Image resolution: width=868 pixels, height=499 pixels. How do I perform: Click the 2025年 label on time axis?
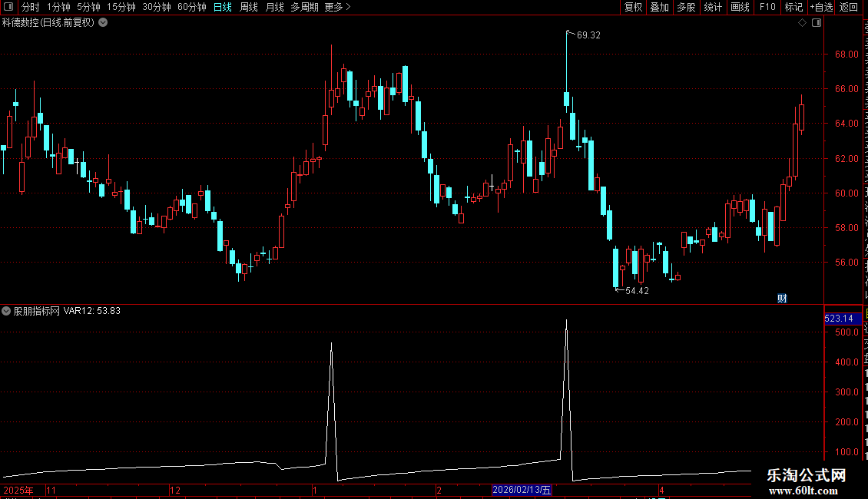point(18,490)
